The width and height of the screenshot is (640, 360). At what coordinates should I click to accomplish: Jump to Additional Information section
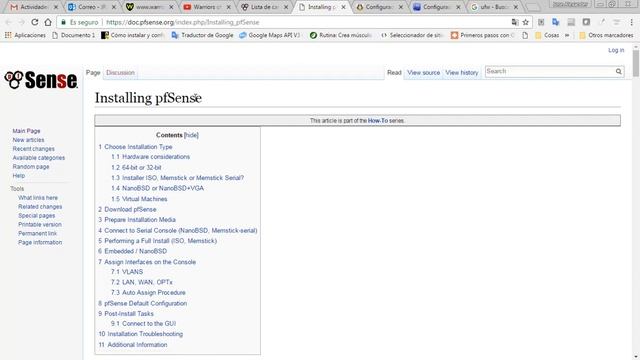133,345
